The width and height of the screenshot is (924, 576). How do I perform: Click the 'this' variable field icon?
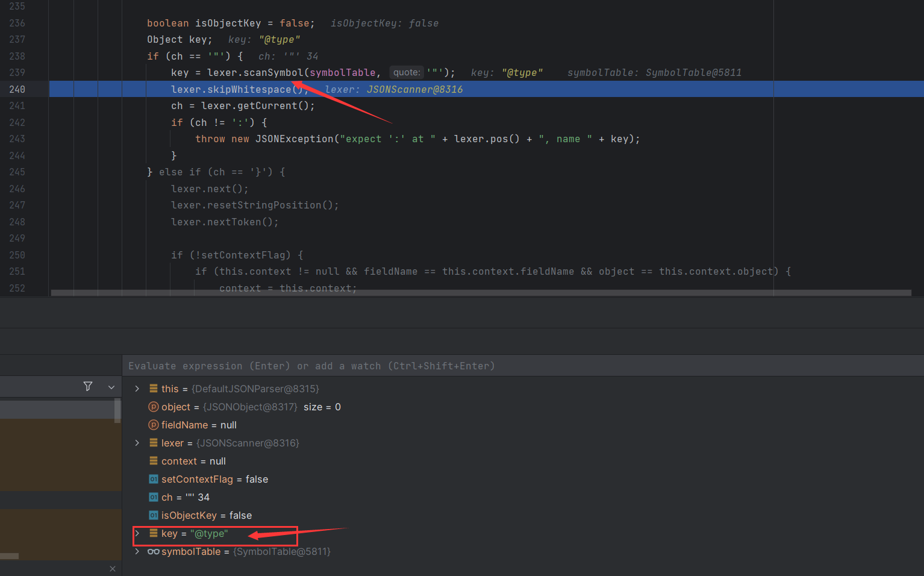click(x=154, y=389)
